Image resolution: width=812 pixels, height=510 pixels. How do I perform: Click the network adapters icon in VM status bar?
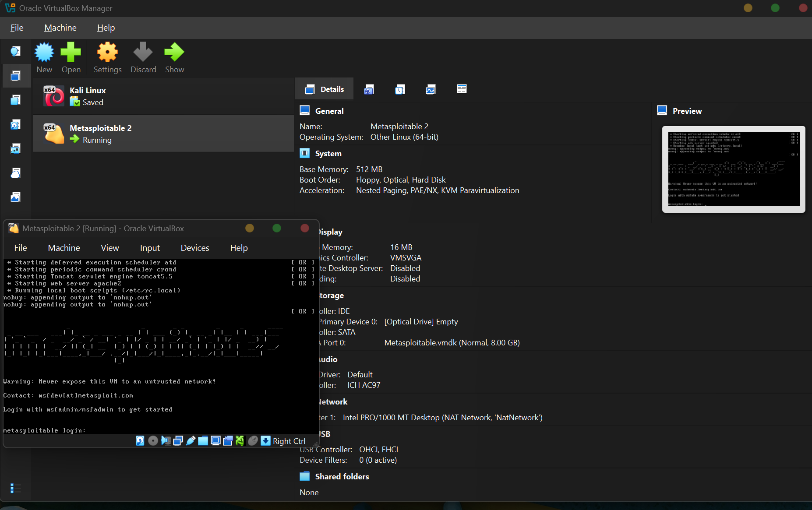click(178, 441)
